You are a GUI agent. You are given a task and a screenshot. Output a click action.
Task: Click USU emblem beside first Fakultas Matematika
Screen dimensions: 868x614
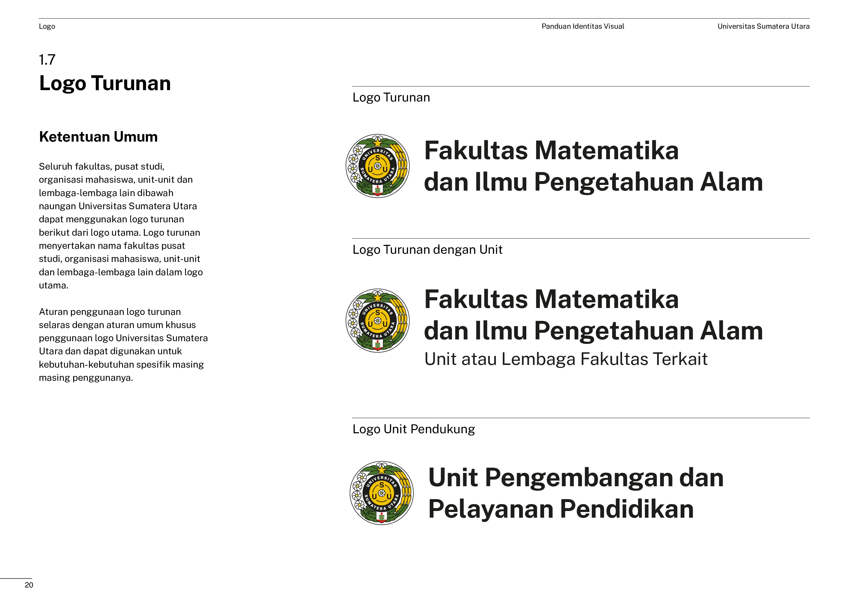click(x=377, y=166)
